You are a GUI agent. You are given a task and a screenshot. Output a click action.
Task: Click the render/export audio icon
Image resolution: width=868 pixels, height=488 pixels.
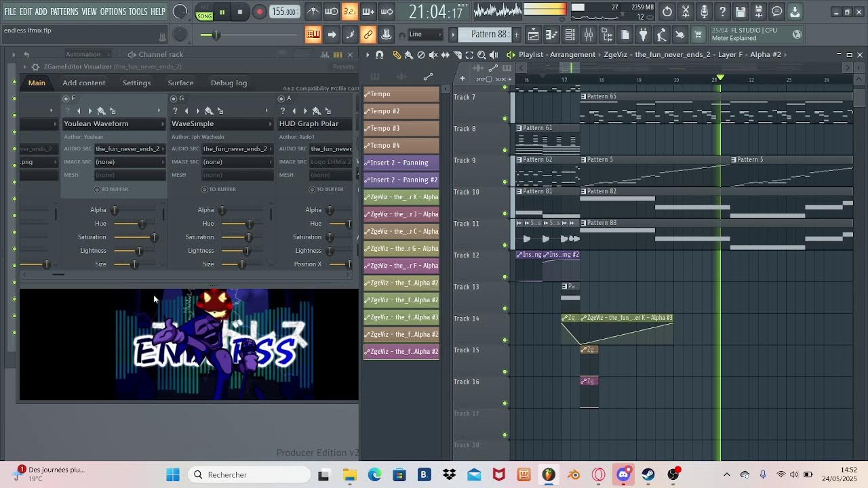click(759, 12)
